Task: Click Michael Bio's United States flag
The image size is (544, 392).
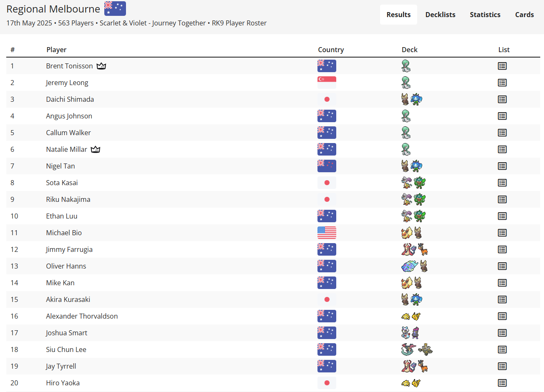Action: [x=327, y=233]
